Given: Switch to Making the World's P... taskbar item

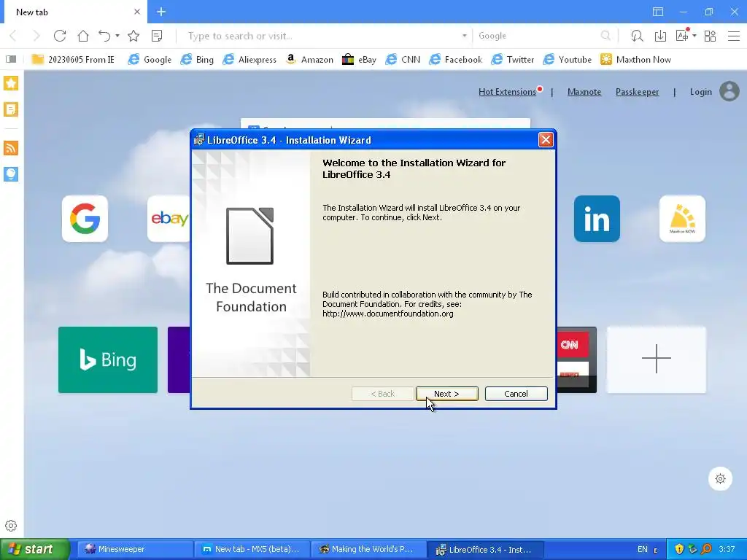Looking at the screenshot, I should click(x=368, y=549).
